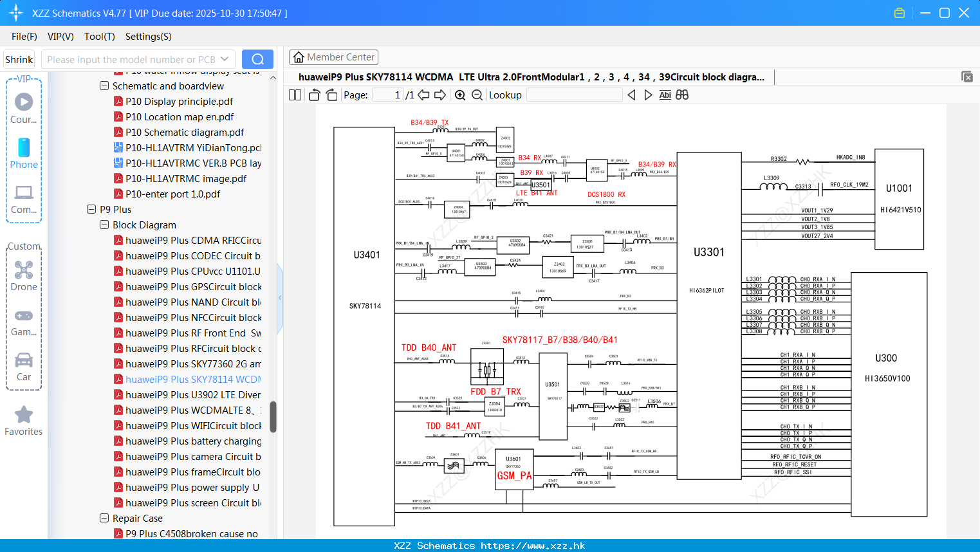The height and width of the screenshot is (552, 980).
Task: Click the binoculars search icon
Action: pos(682,95)
